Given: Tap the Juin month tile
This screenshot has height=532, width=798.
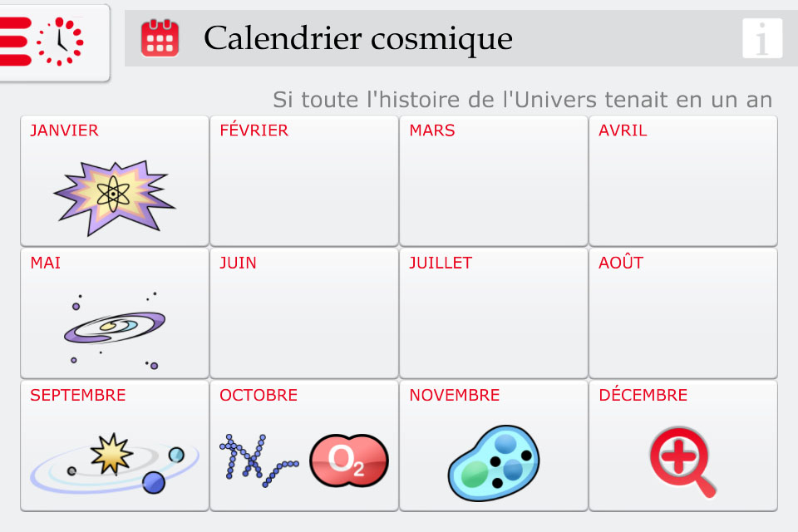Looking at the screenshot, I should (303, 313).
